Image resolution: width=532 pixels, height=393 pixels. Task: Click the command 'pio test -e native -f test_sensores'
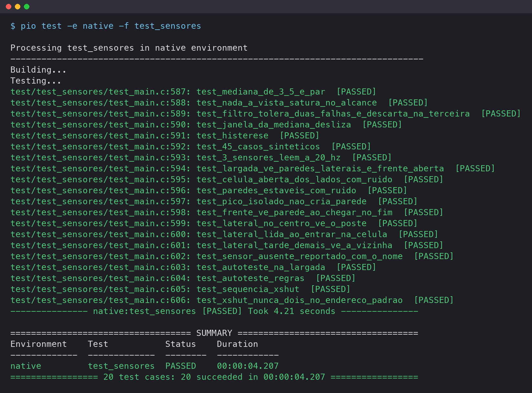point(111,26)
